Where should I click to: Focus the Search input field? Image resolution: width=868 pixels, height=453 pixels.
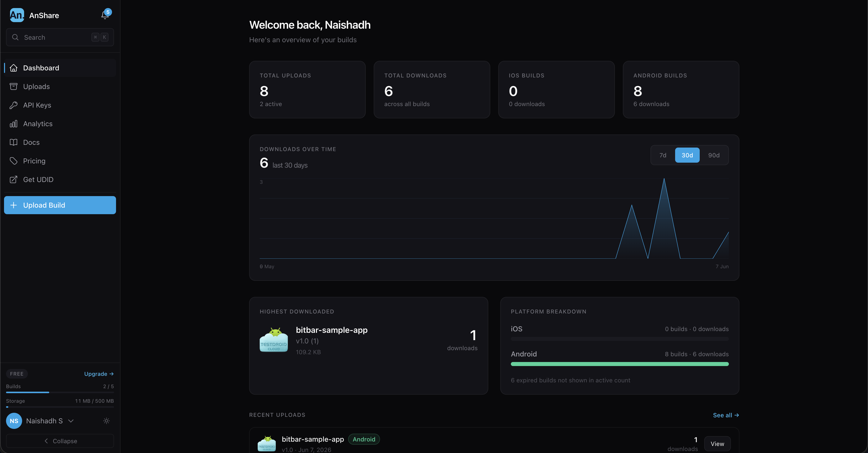coord(60,37)
